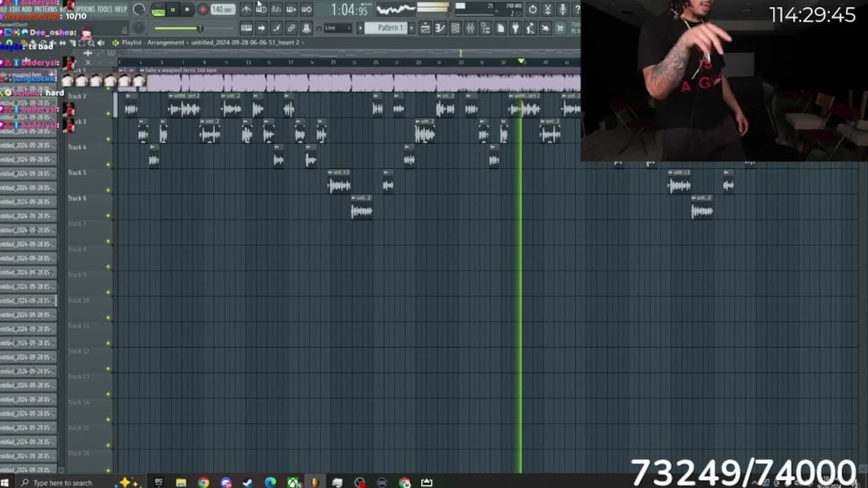868x488 pixels.
Task: Click the Play/Pause transport button
Action: point(173,9)
